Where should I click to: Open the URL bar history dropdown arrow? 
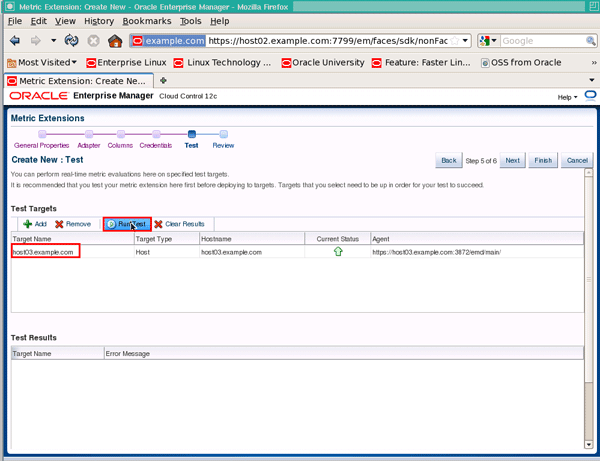pyautogui.click(x=465, y=41)
